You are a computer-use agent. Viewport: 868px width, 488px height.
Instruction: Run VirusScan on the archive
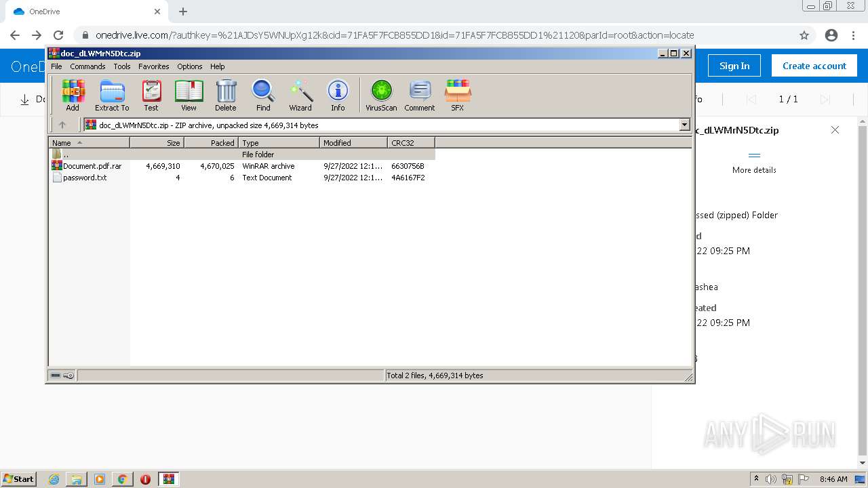coord(381,95)
